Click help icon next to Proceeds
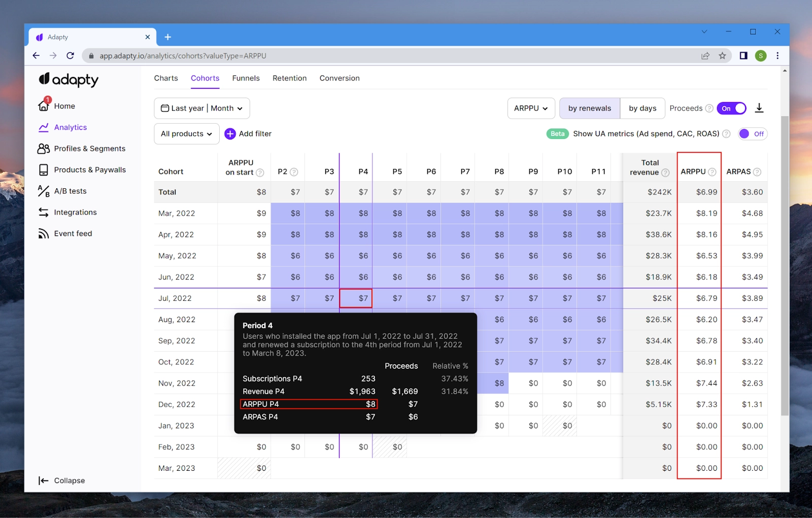This screenshot has height=518, width=812. click(x=709, y=109)
